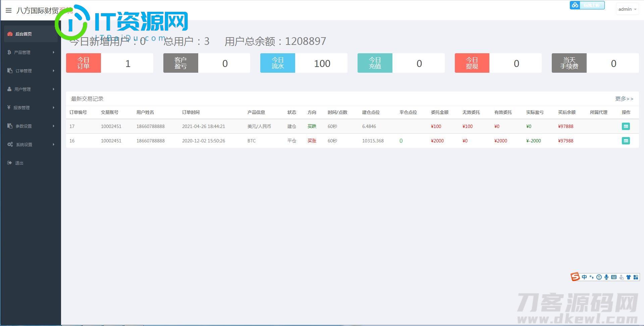Image resolution: width=644 pixels, height=326 pixels.
Task: Click the 今日提现 stat card label
Action: (x=472, y=63)
